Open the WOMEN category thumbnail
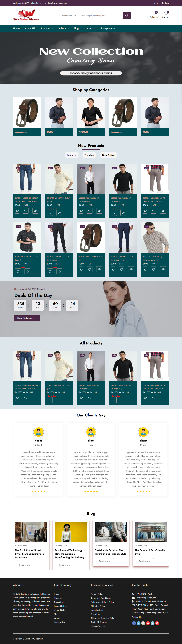The height and width of the screenshot is (644, 182). (x=91, y=117)
